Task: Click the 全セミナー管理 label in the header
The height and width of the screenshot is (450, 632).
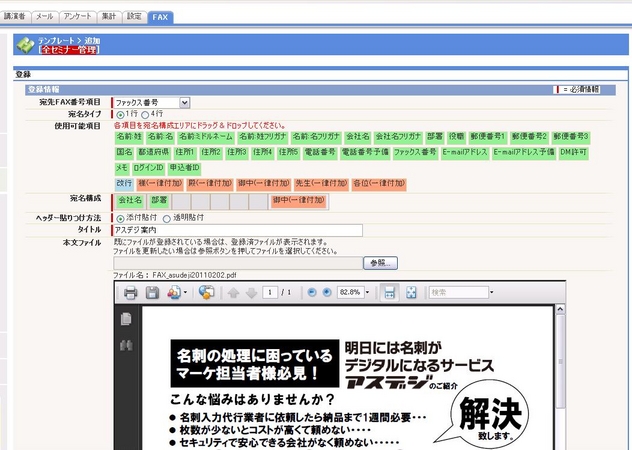Action: click(x=69, y=50)
